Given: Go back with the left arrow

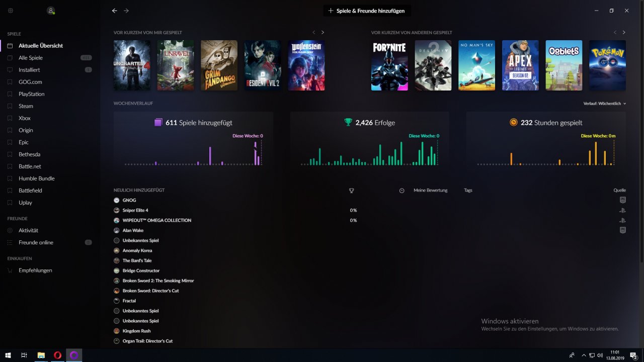Looking at the screenshot, I should click(x=115, y=11).
